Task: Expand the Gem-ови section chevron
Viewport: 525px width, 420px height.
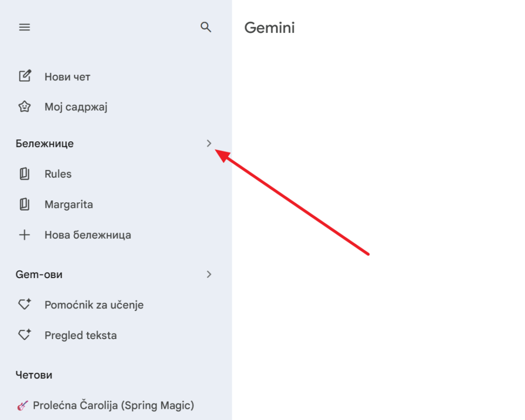Action: [x=209, y=275]
